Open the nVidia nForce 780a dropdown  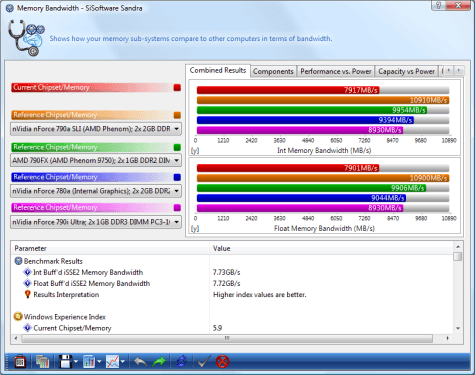click(x=96, y=191)
